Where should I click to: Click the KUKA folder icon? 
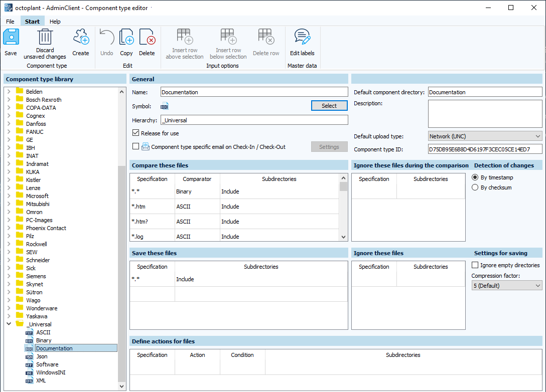20,171
